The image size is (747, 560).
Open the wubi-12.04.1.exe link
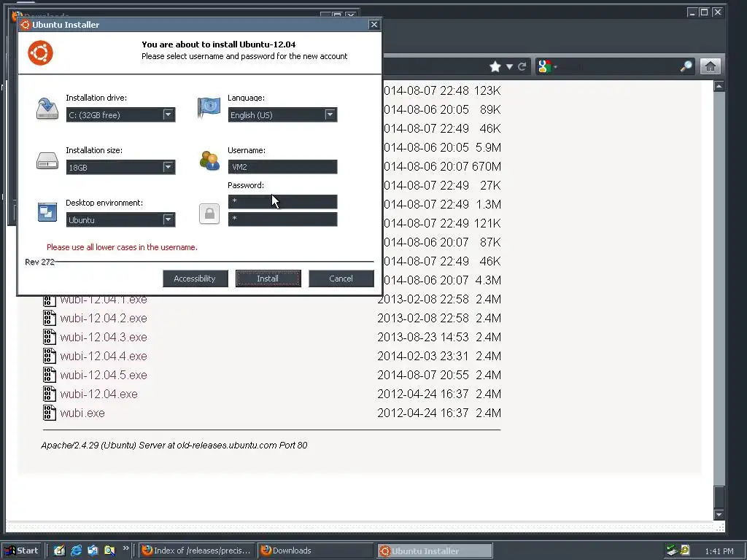pyautogui.click(x=104, y=300)
